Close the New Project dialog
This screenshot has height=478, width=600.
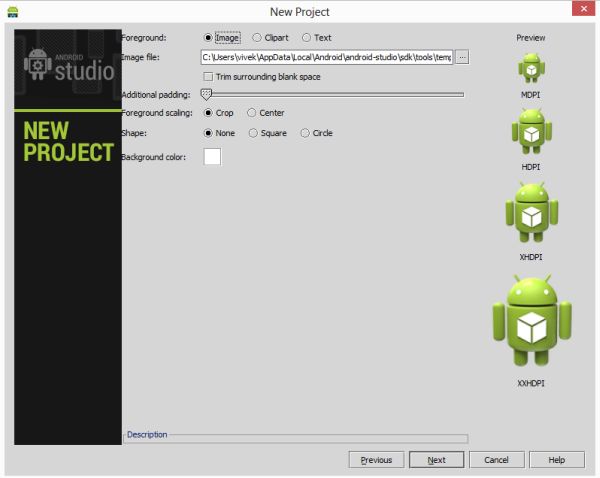[x=584, y=8]
